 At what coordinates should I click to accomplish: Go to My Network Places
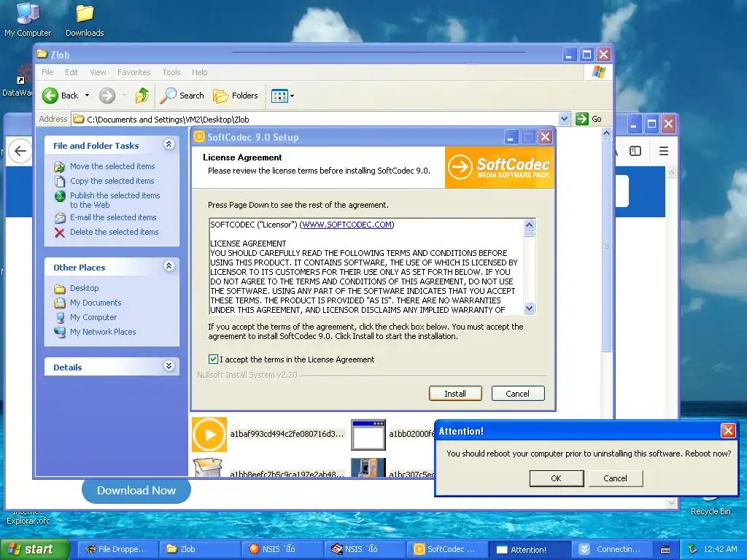click(103, 332)
